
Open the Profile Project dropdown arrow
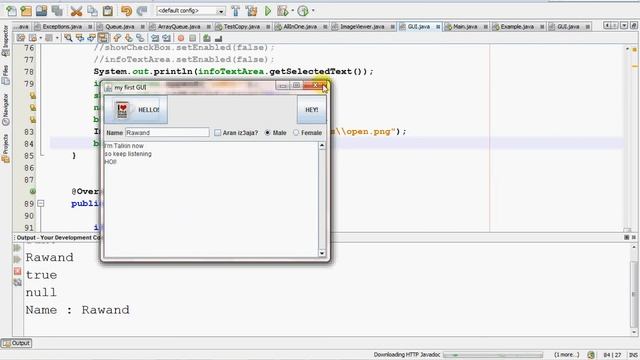coord(313,11)
